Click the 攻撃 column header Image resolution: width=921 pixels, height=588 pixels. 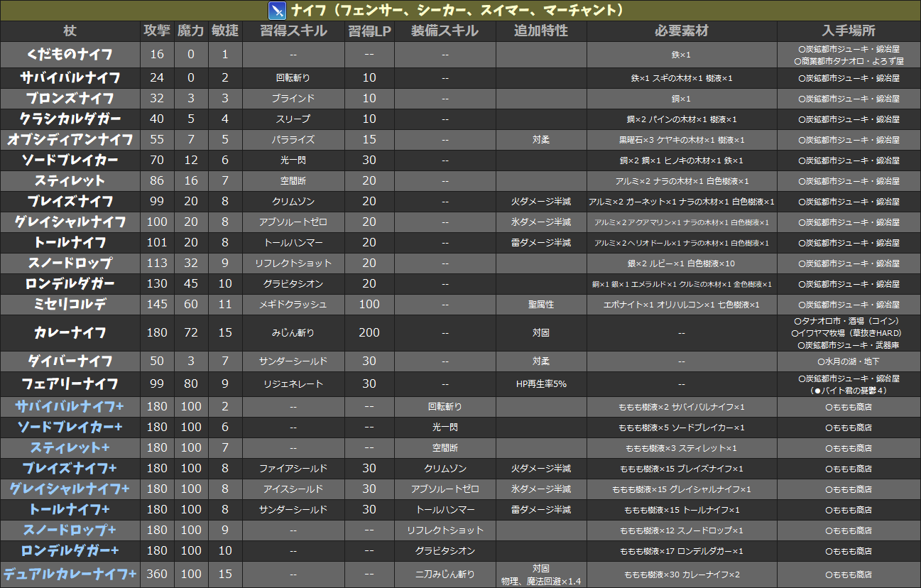click(x=157, y=31)
